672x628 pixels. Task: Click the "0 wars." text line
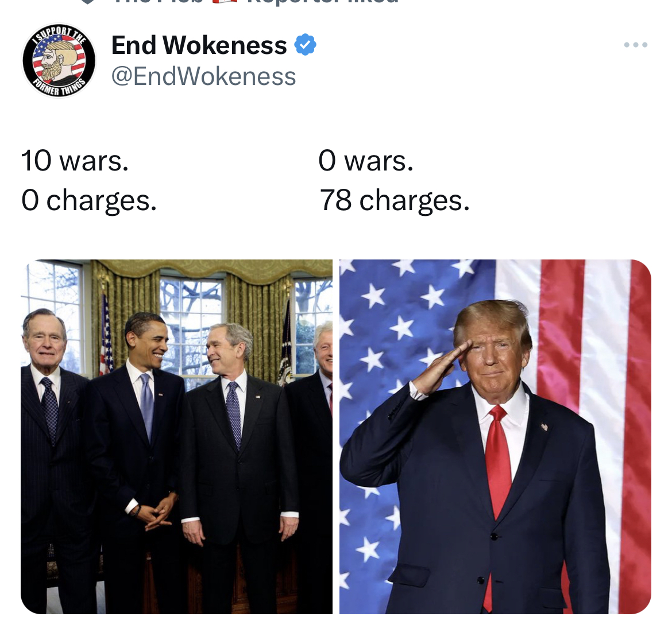click(x=366, y=161)
